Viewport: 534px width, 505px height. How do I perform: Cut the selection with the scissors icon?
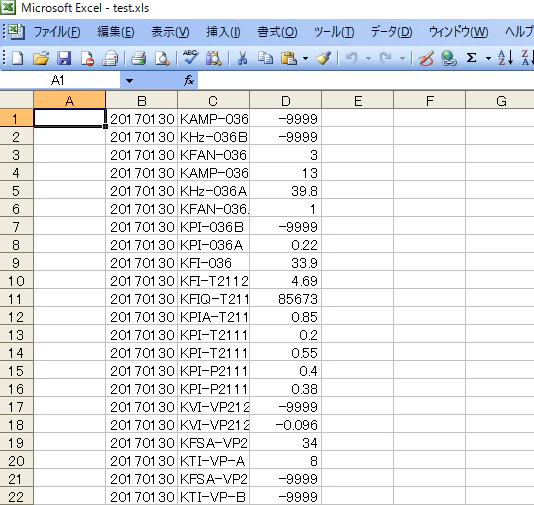[242, 58]
